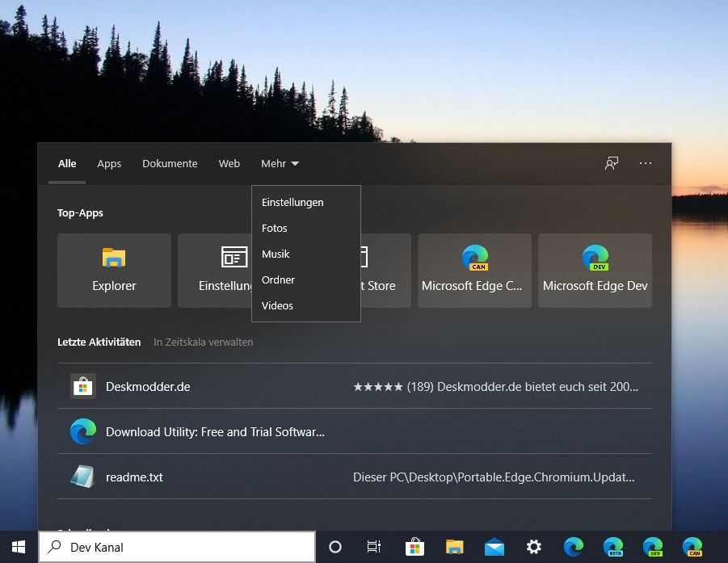Switch to the Web tab
This screenshot has width=728, height=563.
tap(229, 164)
